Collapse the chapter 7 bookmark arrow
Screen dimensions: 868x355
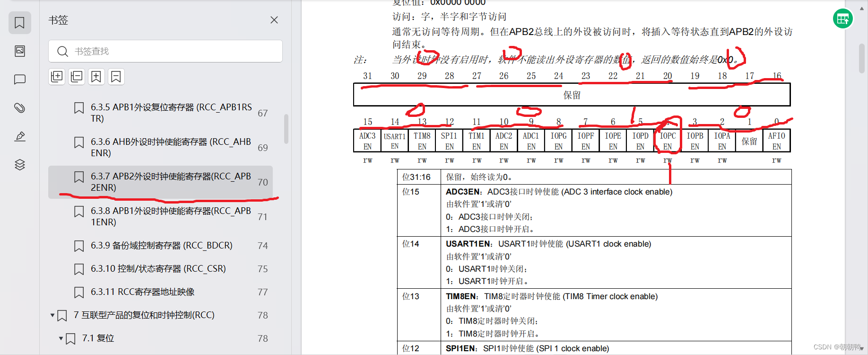(52, 315)
